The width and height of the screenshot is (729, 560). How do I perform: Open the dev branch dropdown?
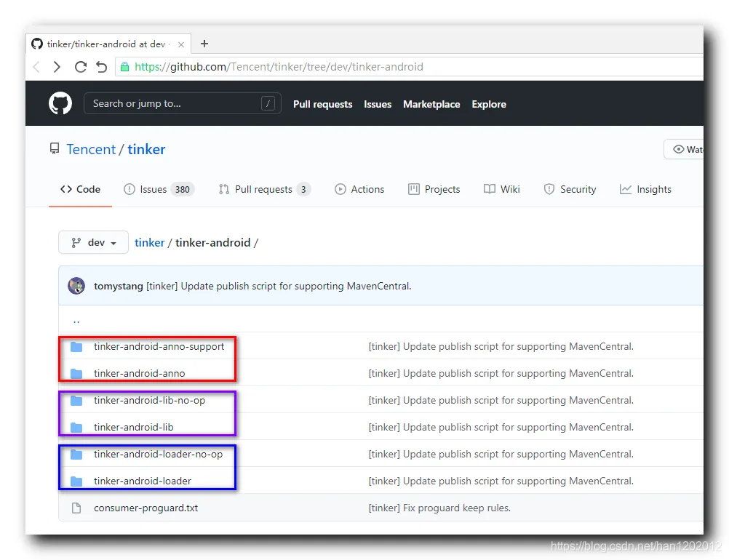(x=93, y=243)
